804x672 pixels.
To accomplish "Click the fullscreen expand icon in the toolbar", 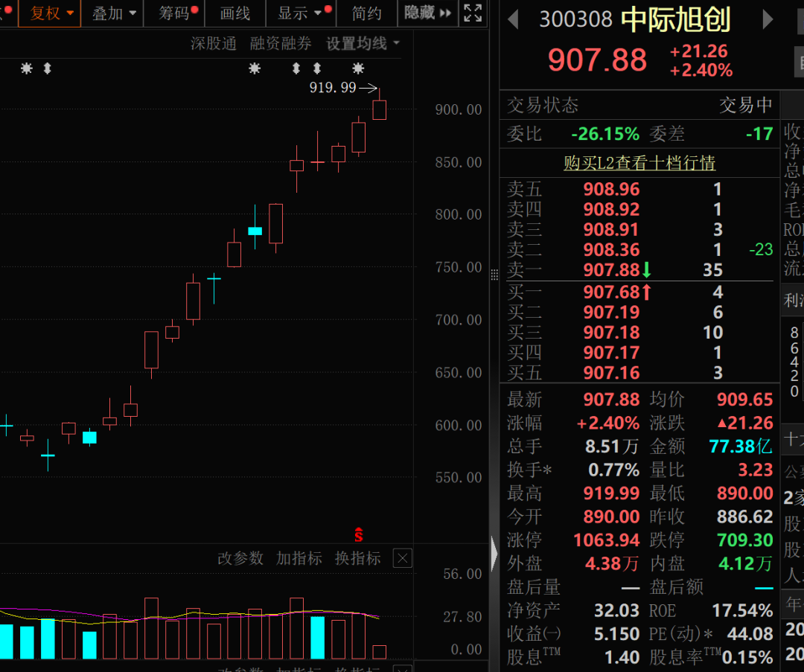I will click(472, 13).
